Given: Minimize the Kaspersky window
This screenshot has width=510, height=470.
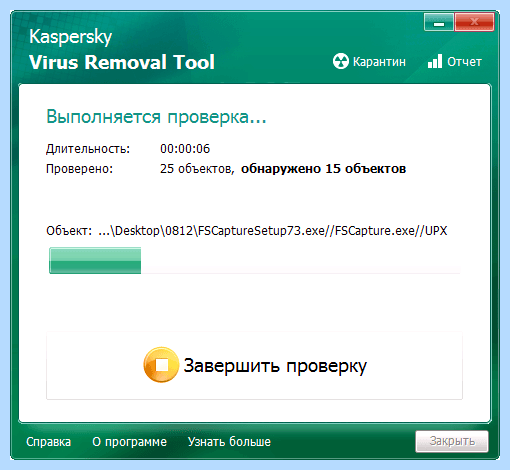Looking at the screenshot, I should coord(439,22).
